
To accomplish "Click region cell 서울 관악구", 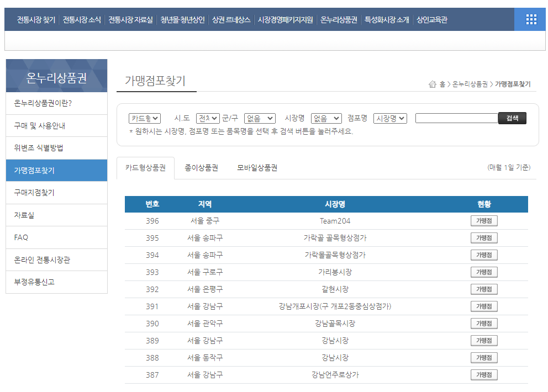I will (x=205, y=324).
